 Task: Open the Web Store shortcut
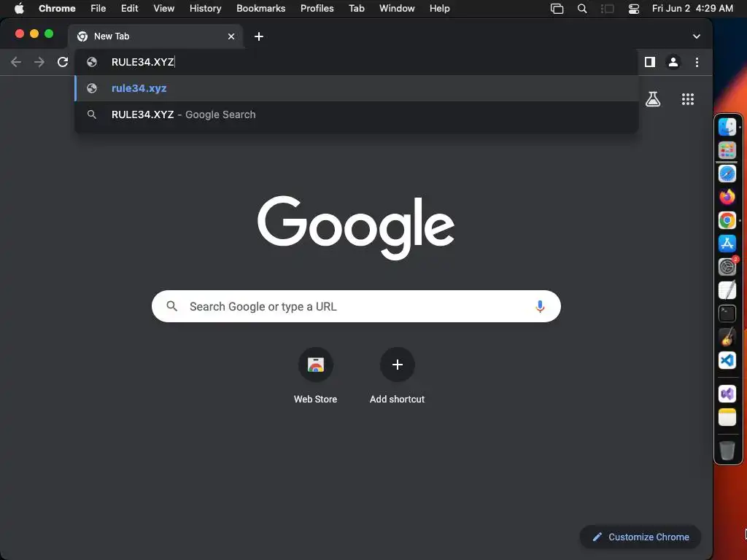click(315, 376)
